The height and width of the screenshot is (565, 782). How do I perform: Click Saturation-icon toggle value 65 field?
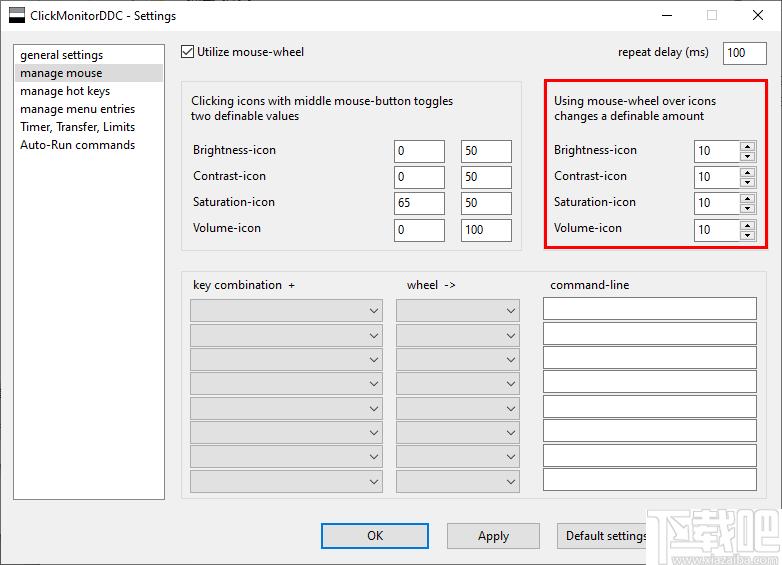click(x=419, y=203)
